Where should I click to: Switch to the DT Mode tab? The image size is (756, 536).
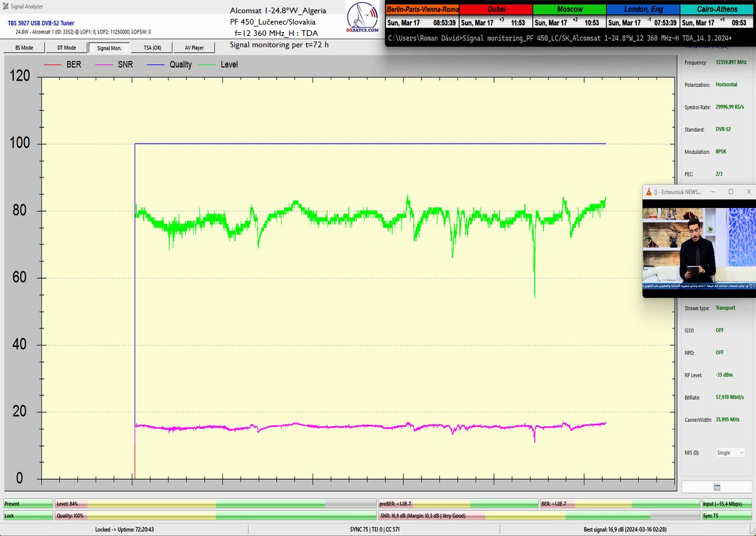pyautogui.click(x=66, y=48)
